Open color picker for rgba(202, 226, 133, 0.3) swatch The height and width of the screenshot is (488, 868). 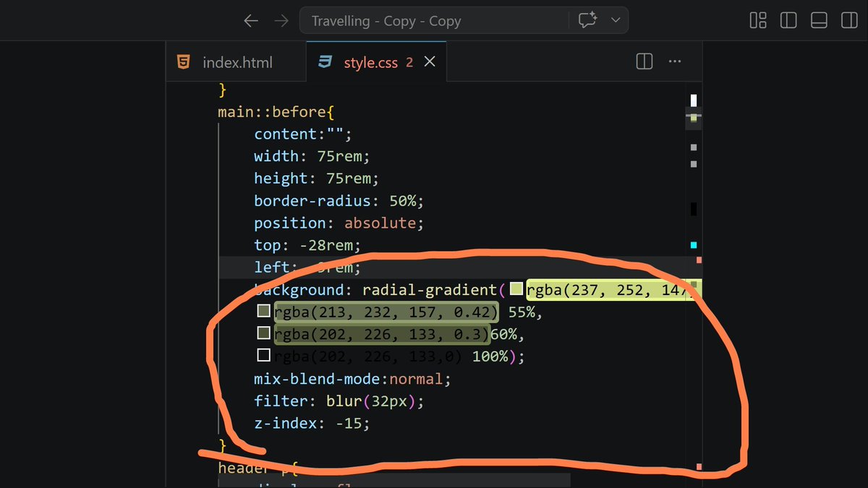(264, 333)
